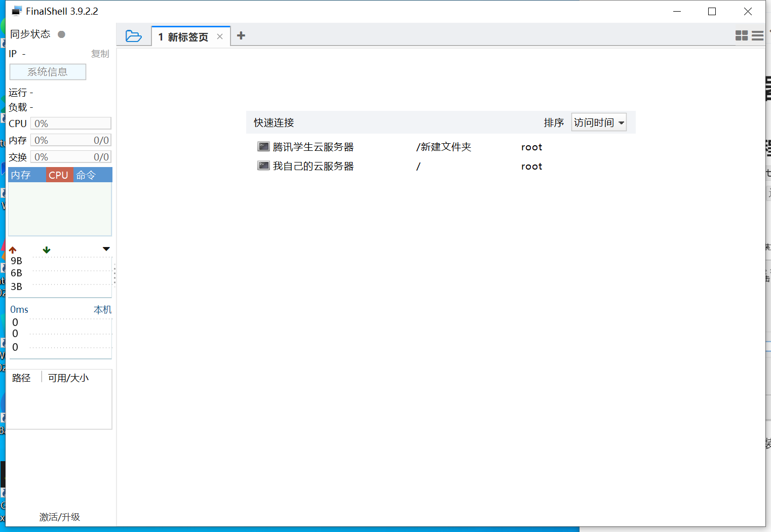Click the 系统信息 button
Image resolution: width=771 pixels, height=532 pixels.
tap(48, 71)
